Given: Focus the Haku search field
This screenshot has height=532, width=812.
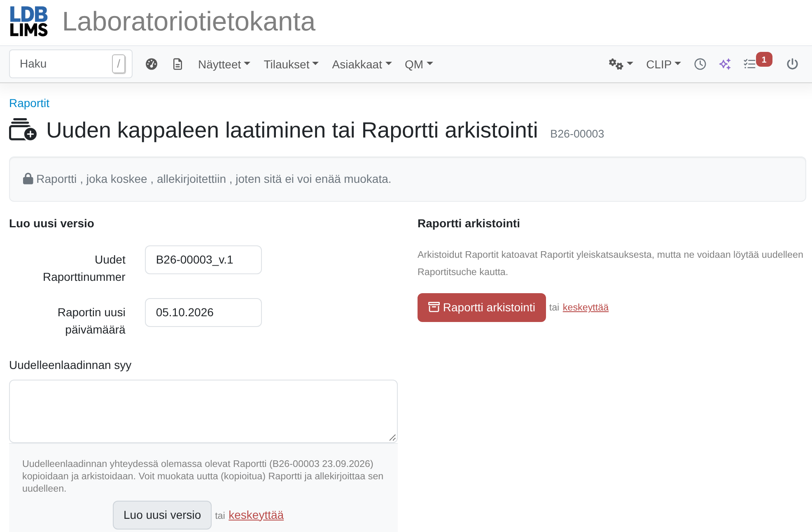Looking at the screenshot, I should click(71, 64).
